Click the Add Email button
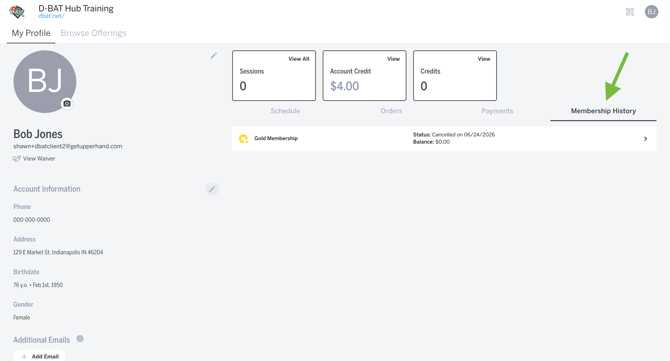The height and width of the screenshot is (361, 670). (39, 356)
